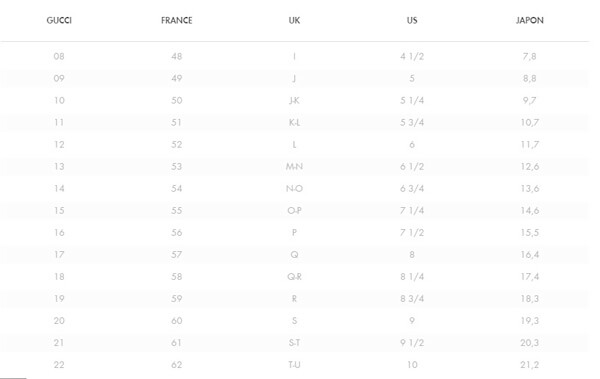Click US size 8 3/4 cell
Image resolution: width=600 pixels, height=379 pixels.
(x=412, y=299)
